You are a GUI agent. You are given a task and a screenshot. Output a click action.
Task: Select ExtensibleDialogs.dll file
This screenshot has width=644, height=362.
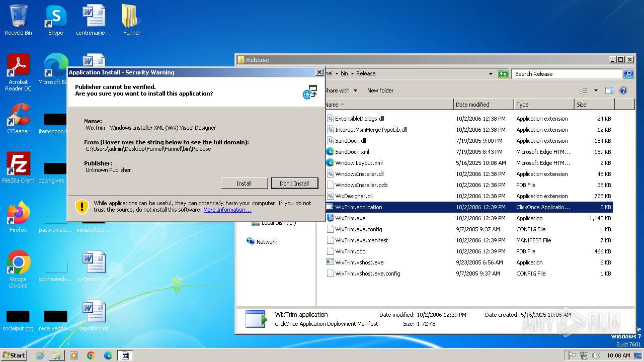coord(359,119)
